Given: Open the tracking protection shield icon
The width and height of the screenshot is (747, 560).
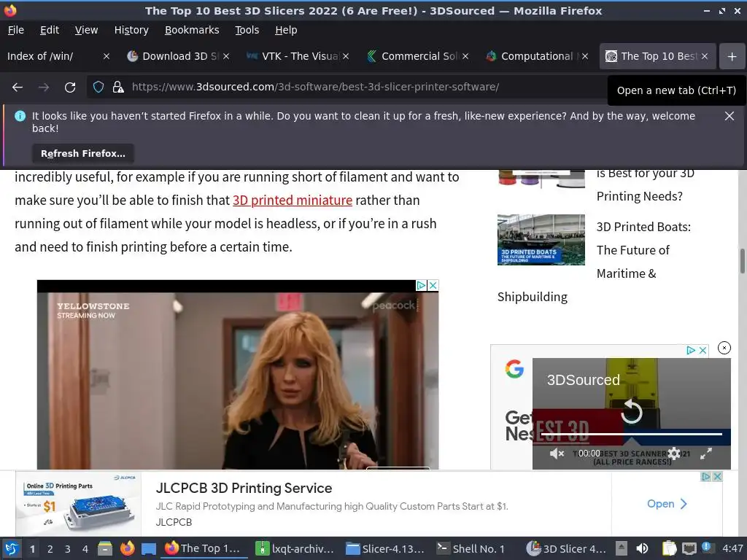Looking at the screenshot, I should click(98, 87).
